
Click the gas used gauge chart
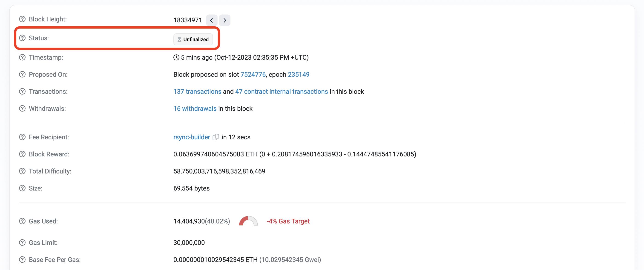click(x=248, y=221)
